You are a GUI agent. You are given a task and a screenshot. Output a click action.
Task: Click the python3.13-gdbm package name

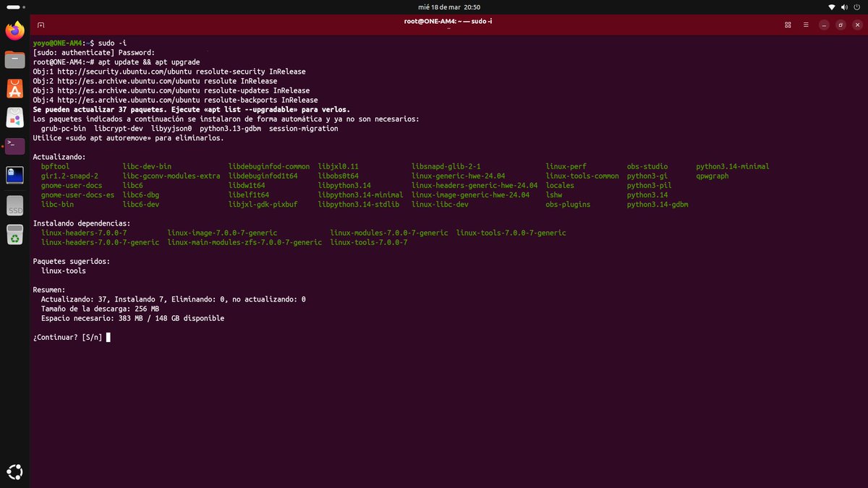pyautogui.click(x=231, y=128)
